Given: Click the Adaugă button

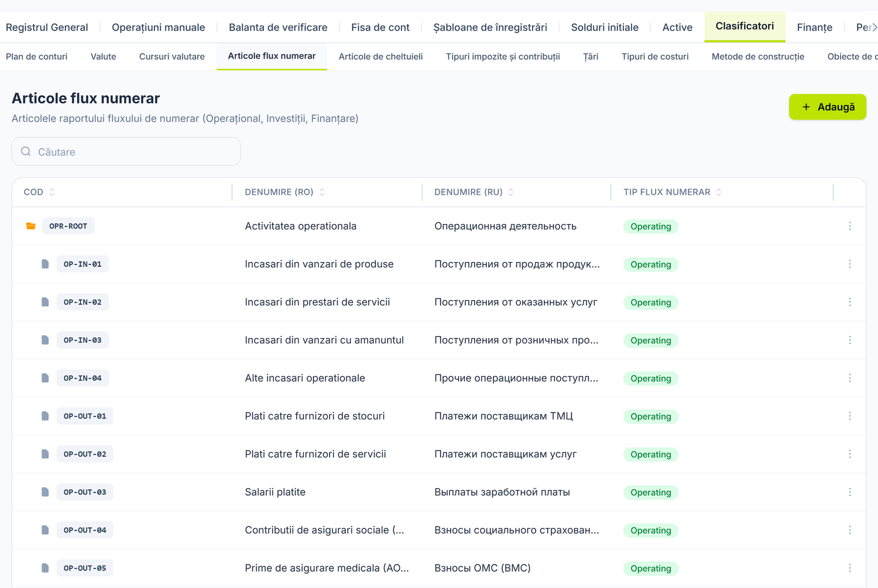Looking at the screenshot, I should [827, 107].
